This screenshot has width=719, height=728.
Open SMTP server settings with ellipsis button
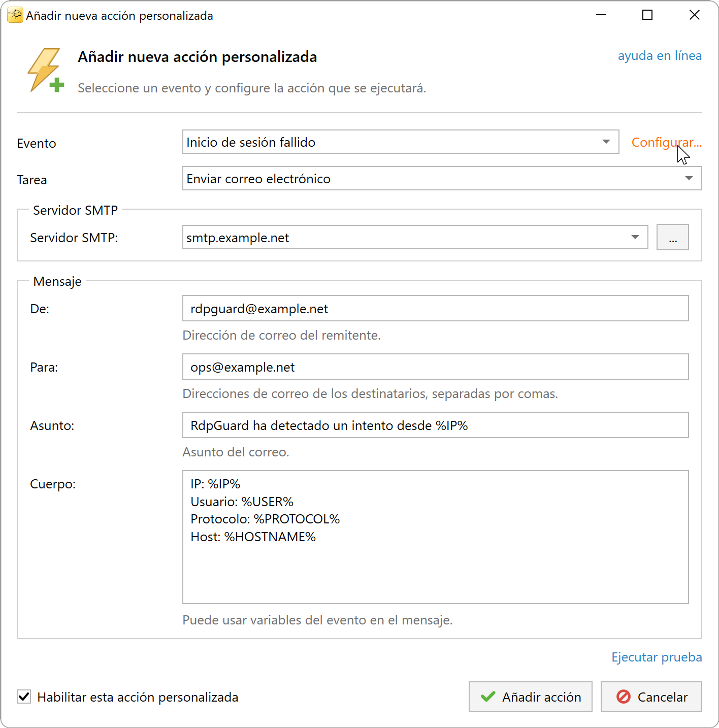pyautogui.click(x=672, y=237)
